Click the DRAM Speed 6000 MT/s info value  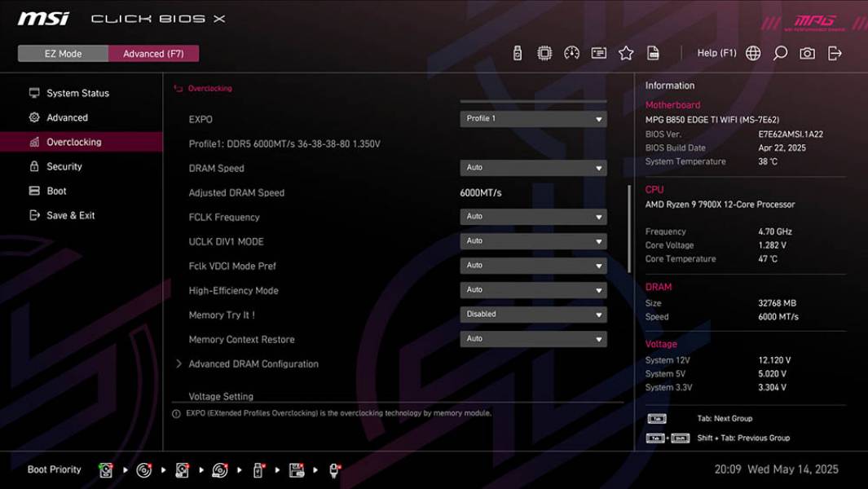[778, 317]
